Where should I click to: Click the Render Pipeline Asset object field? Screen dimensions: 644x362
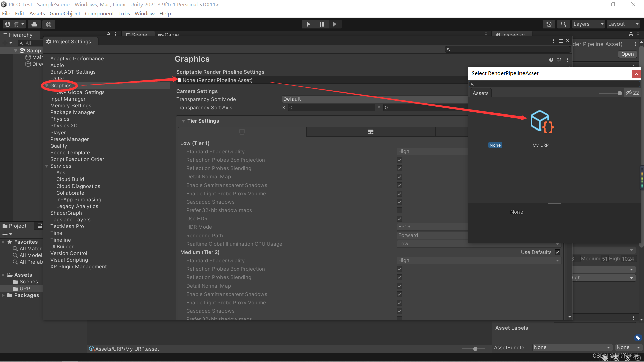pos(322,80)
